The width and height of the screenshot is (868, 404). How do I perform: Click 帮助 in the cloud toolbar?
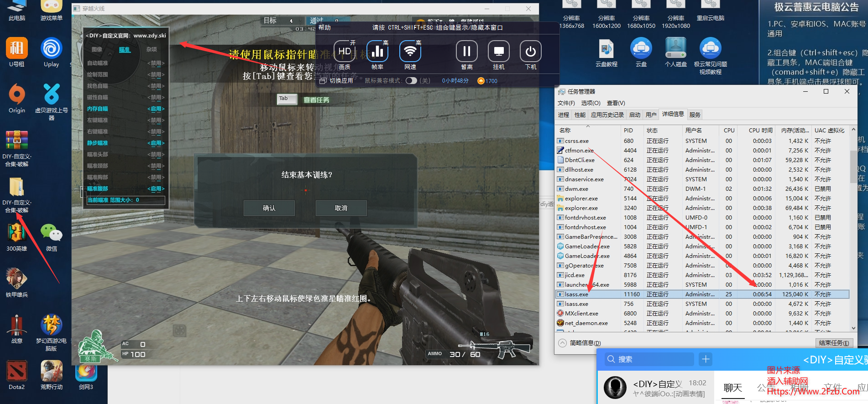click(x=324, y=27)
